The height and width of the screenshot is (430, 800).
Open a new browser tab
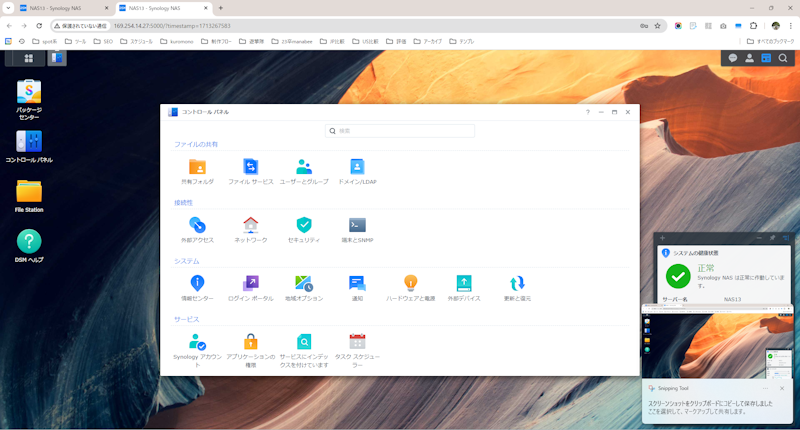point(220,8)
